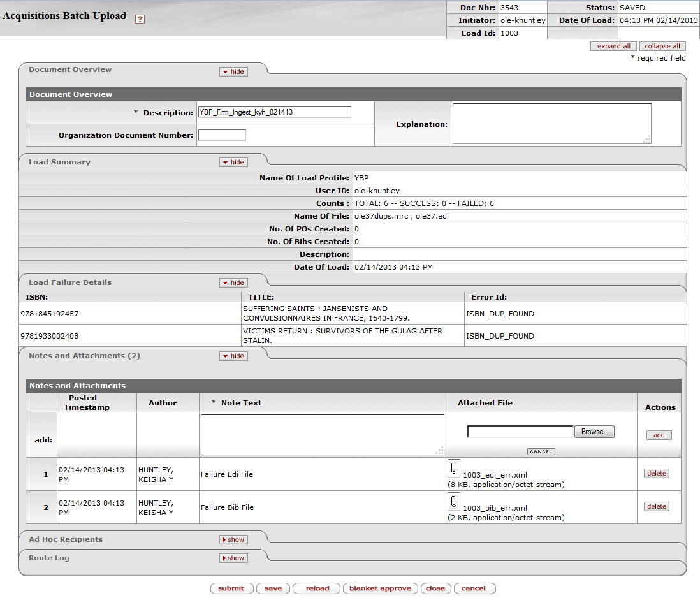Click ISBN_DUP_FOUND error for Suffering Saints
Viewport: 700px width, 598px height.
500,314
